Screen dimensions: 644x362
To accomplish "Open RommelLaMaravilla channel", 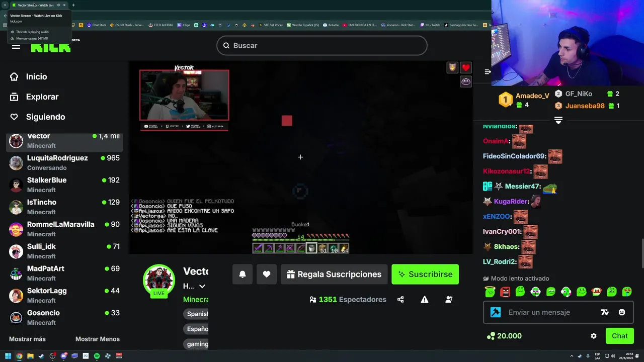I will (x=64, y=229).
